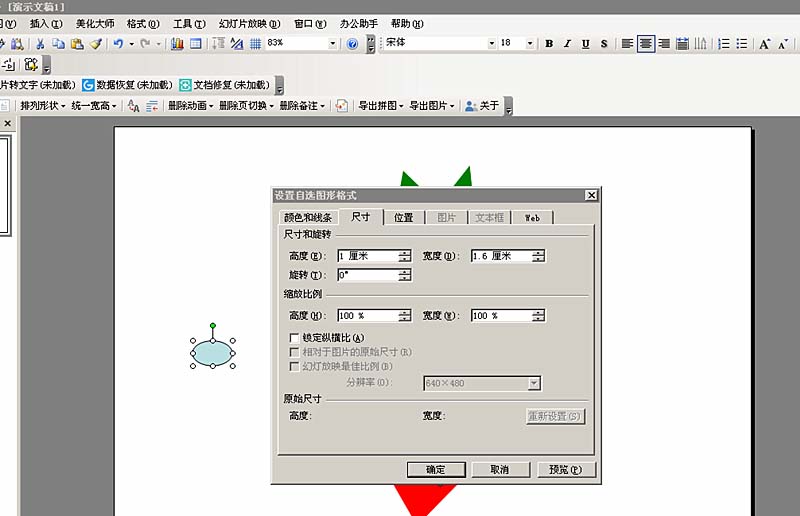This screenshot has width=800, height=516.
Task: Select the Format Painter brush
Action: click(x=95, y=44)
